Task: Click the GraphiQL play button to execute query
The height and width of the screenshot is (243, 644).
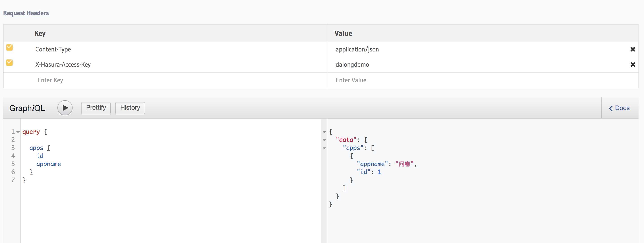Action: point(65,108)
